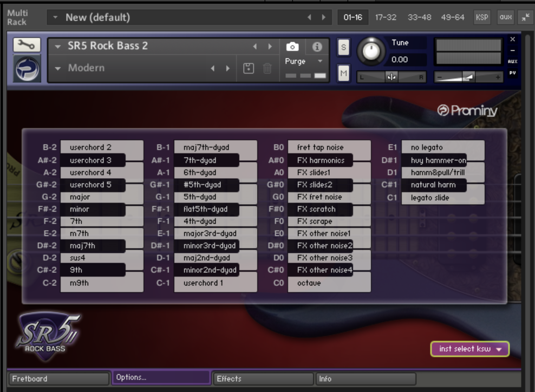Switch to rack page 49-64
The width and height of the screenshot is (535, 392).
(x=453, y=17)
